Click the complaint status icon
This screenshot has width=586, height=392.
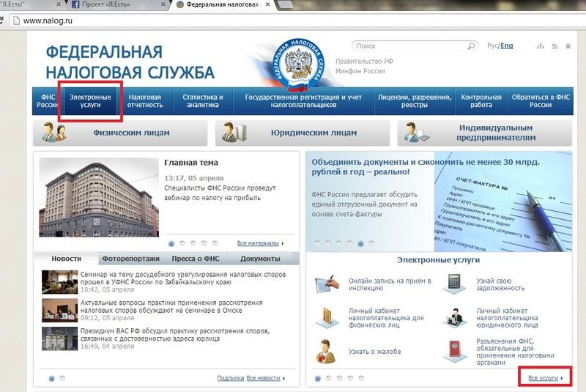point(327,351)
